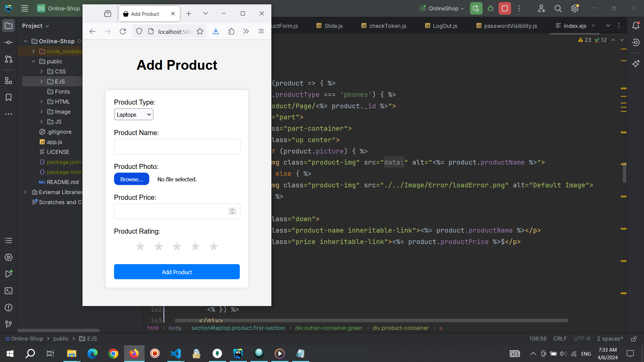Open the Project view options dropdown
This screenshot has height=362, width=644.
coord(47,26)
